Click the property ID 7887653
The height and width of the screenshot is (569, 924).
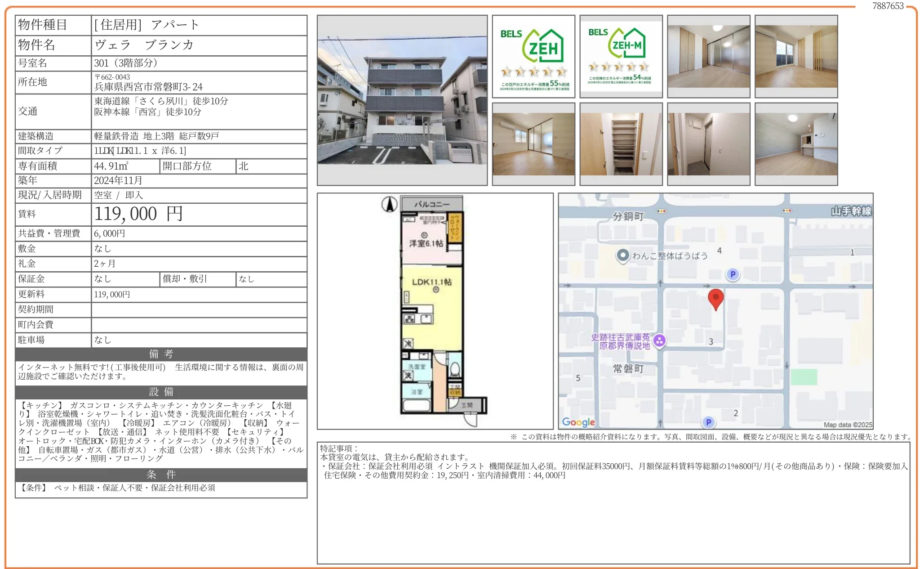887,6
